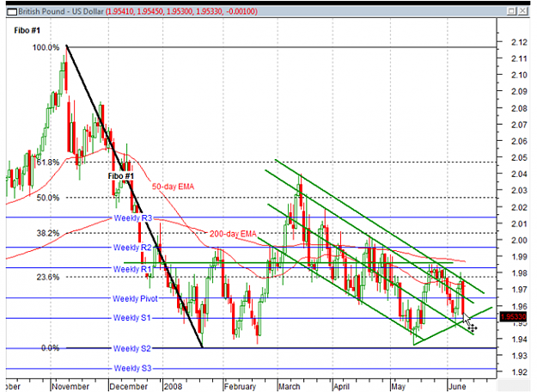This screenshot has height=392, width=537.
Task: Click the 1.92 value on price axis
Action: (519, 372)
